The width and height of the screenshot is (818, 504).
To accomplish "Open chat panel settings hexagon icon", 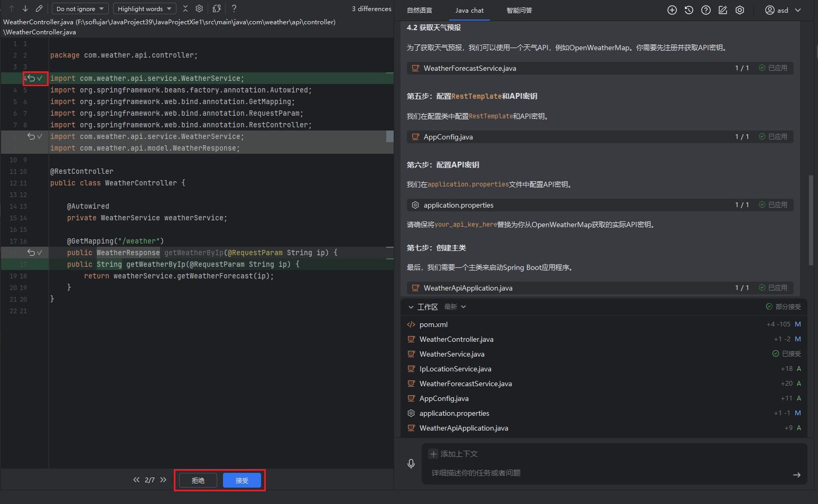I will tap(740, 10).
